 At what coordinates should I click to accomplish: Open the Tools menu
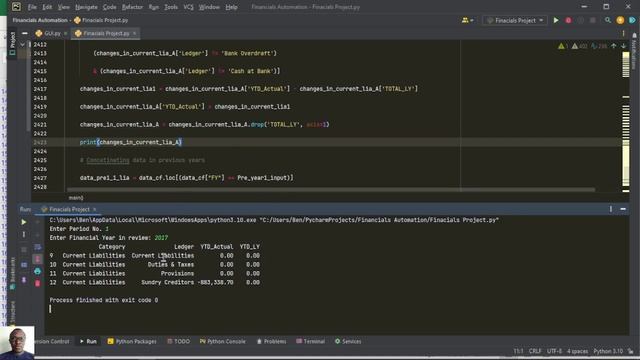click(x=171, y=7)
